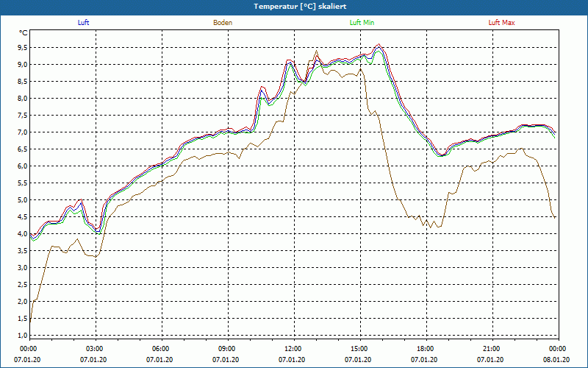Image resolution: width=588 pixels, height=368 pixels.
Task: Click the 4,5 y-axis value
Action: pos(23,216)
